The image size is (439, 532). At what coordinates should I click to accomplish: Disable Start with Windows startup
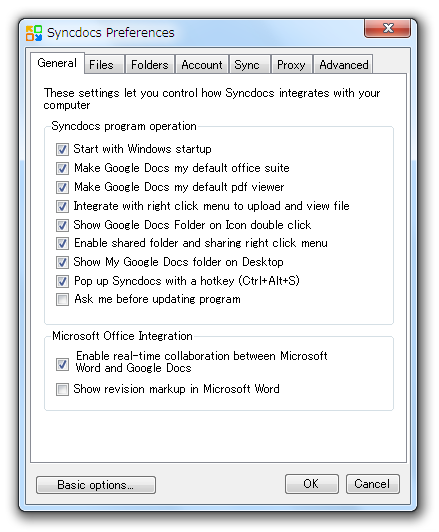pyautogui.click(x=62, y=149)
